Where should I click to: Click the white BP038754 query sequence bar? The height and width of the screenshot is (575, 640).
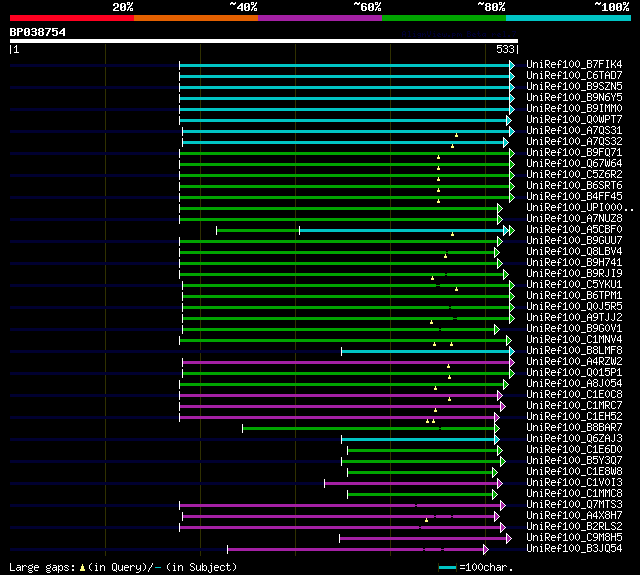pyautogui.click(x=264, y=41)
